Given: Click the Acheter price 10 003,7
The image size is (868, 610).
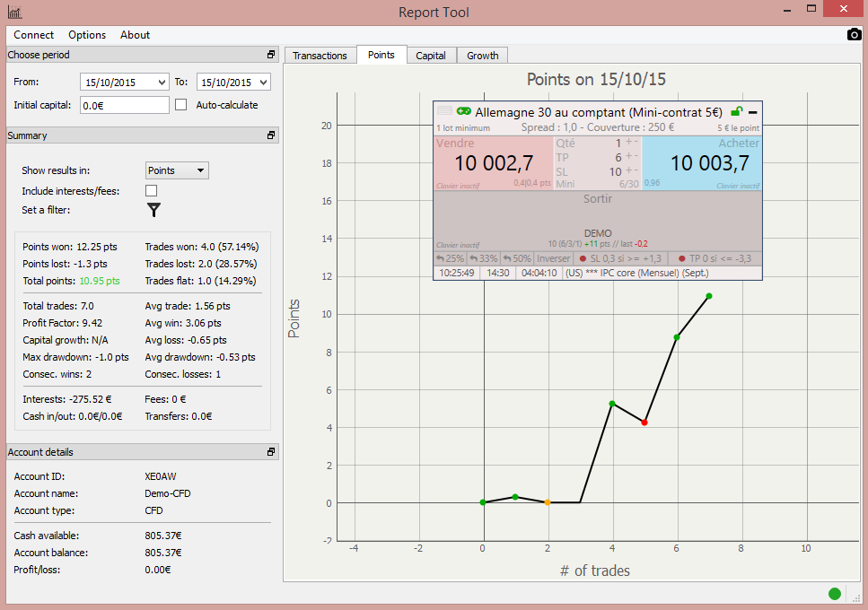Looking at the screenshot, I should tap(710, 163).
